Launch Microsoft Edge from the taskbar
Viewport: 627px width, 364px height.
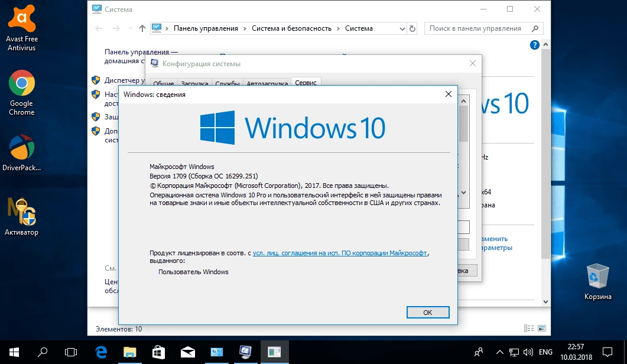101,352
